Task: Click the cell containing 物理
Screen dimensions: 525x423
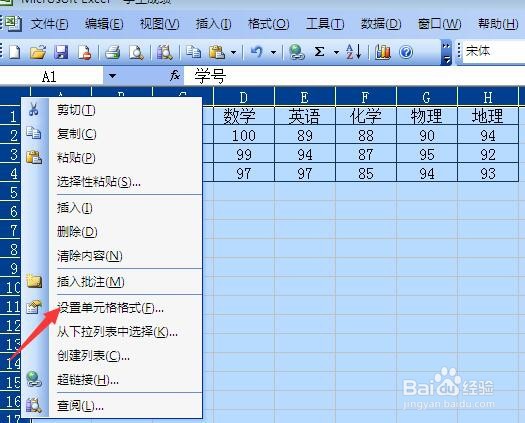Action: point(427,116)
